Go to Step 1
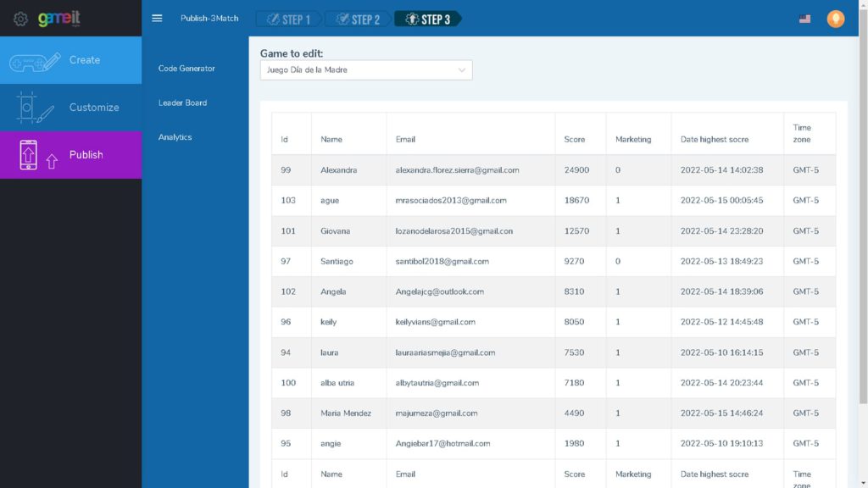This screenshot has height=488, width=868. coord(288,19)
